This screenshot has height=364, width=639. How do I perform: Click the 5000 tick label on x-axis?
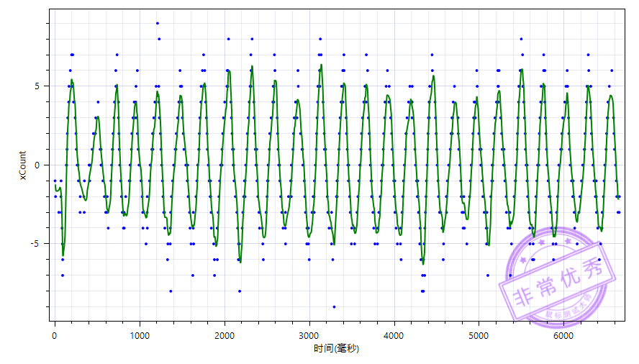(x=479, y=336)
